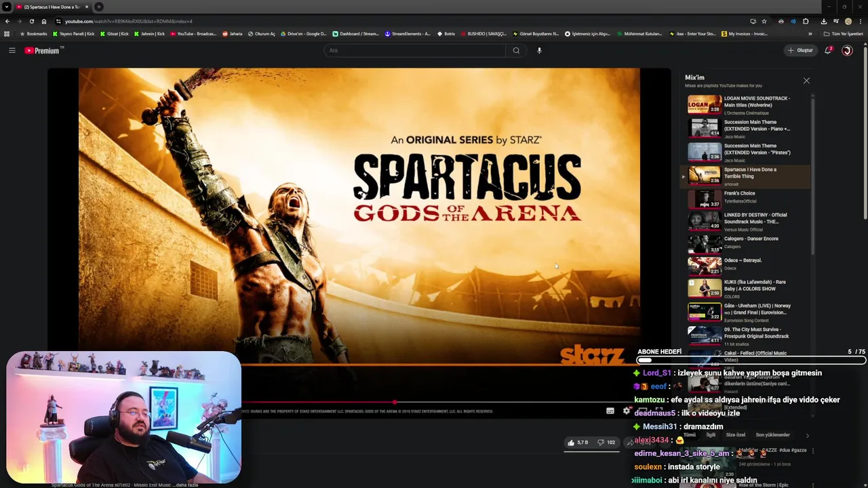Open the tab search dropdown arrow

(x=7, y=7)
